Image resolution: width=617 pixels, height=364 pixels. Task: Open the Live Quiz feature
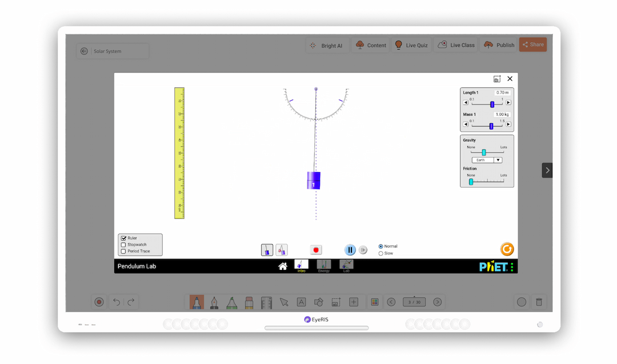tap(412, 45)
